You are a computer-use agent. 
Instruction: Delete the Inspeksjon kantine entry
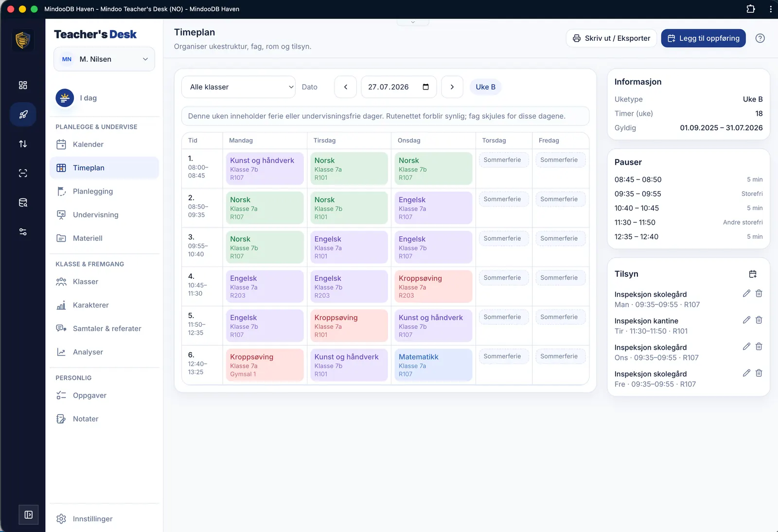click(759, 320)
